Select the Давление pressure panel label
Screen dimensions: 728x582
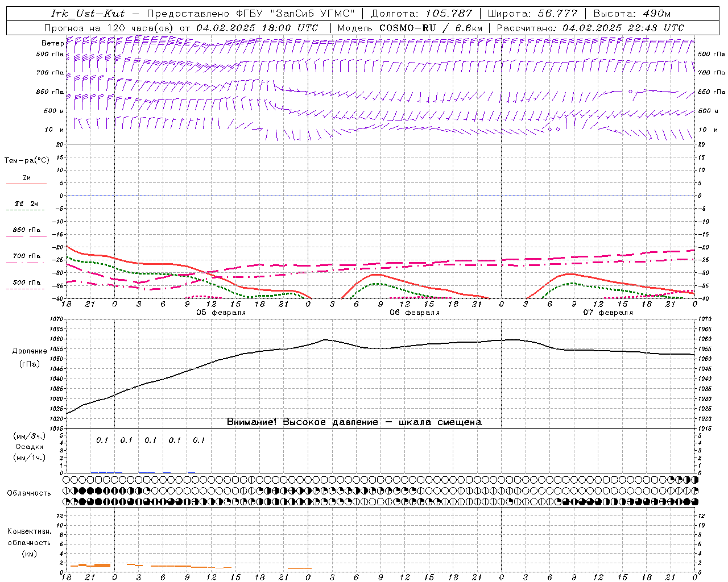(30, 351)
